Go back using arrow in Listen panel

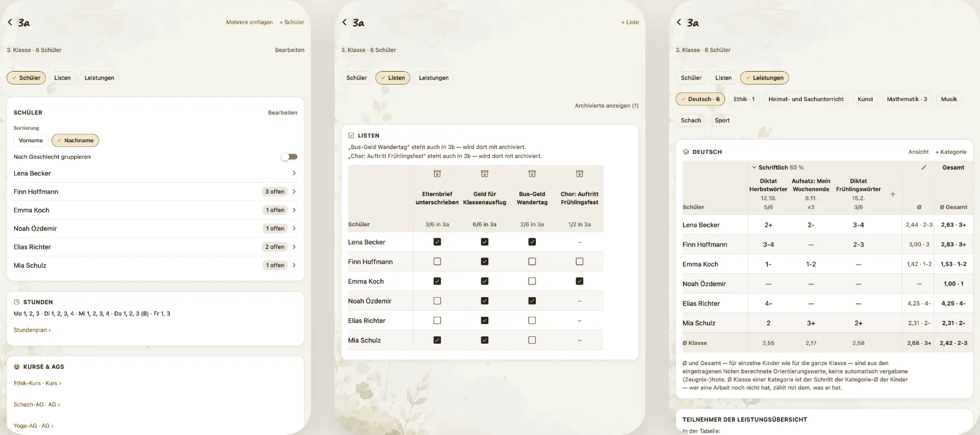click(x=344, y=22)
